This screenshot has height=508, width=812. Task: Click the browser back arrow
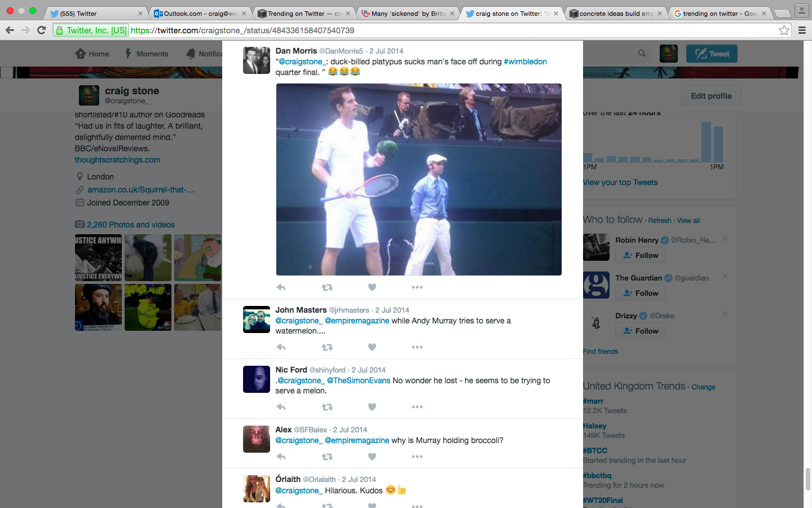[10, 30]
